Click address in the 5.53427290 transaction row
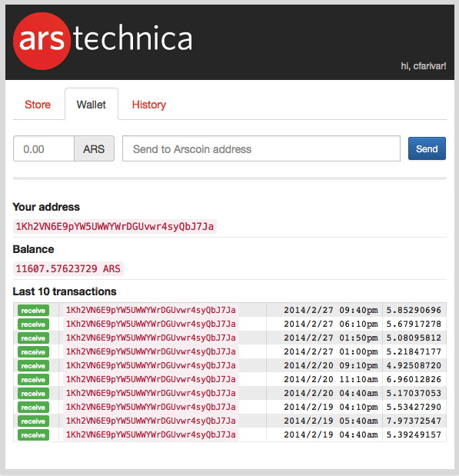Screen dimensions: 459x476 pyautogui.click(x=151, y=407)
